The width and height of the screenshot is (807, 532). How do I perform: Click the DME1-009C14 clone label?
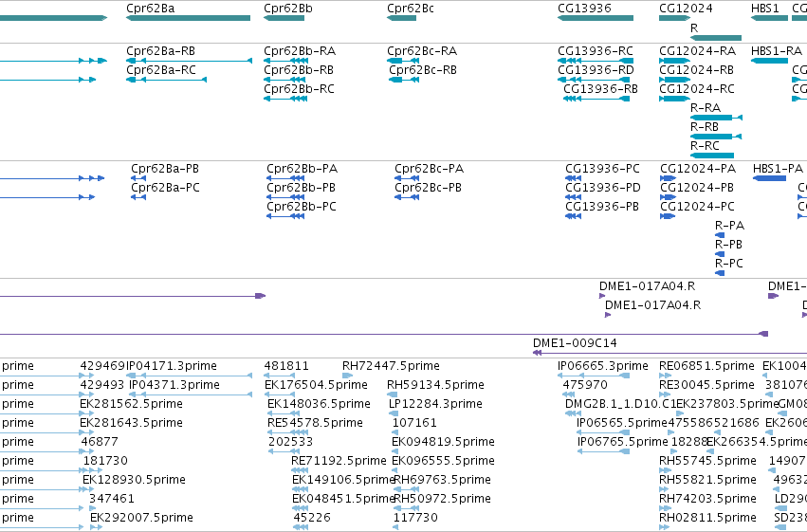(575, 343)
